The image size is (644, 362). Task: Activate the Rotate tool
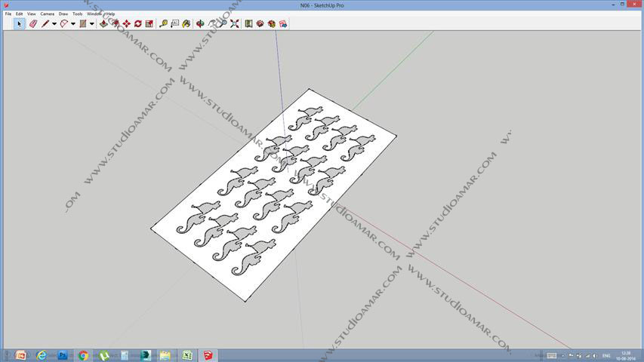pos(138,24)
